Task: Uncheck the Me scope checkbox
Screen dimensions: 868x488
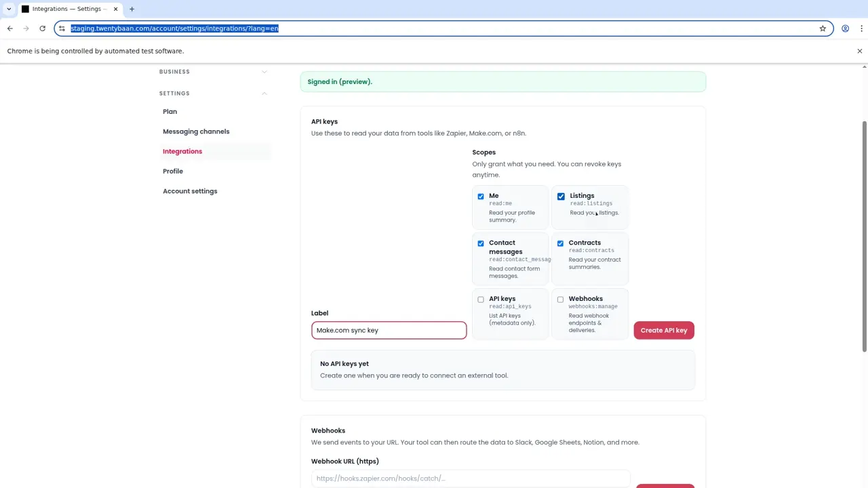Action: 481,196
